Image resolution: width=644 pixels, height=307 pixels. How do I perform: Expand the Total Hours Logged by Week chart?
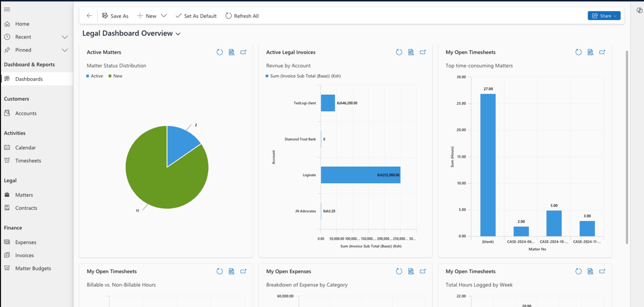coord(602,271)
